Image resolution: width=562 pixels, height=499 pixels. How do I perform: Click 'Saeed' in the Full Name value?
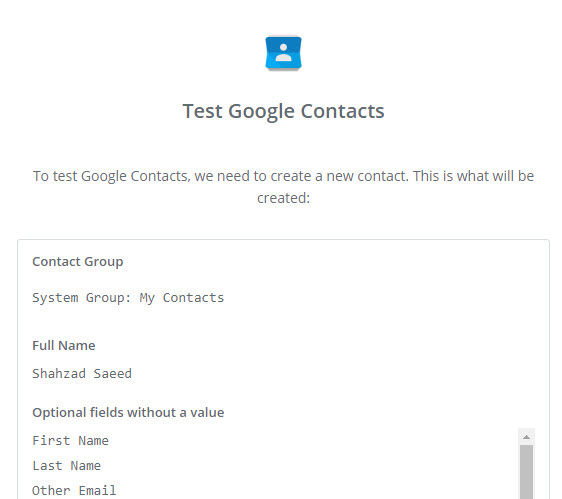[x=113, y=374]
